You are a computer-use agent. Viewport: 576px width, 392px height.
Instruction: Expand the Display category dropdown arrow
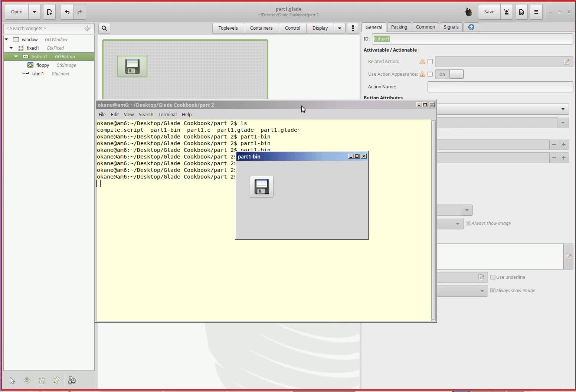click(x=340, y=28)
